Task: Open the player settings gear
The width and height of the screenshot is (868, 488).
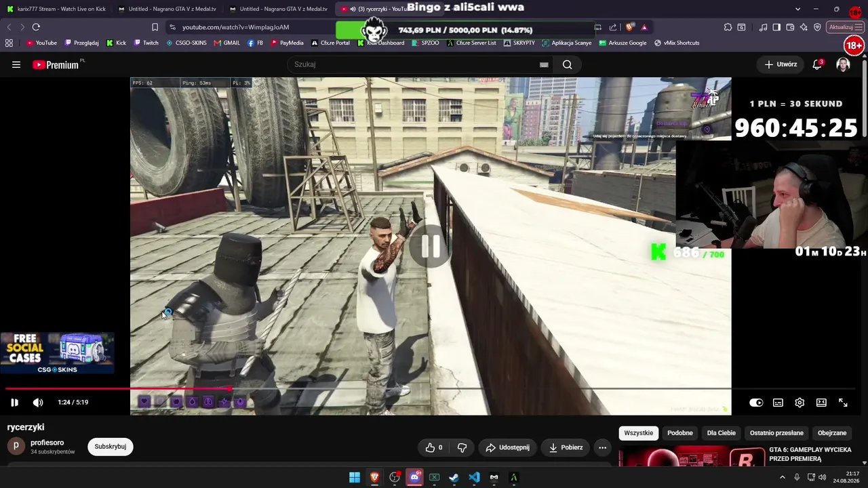Action: (800, 403)
